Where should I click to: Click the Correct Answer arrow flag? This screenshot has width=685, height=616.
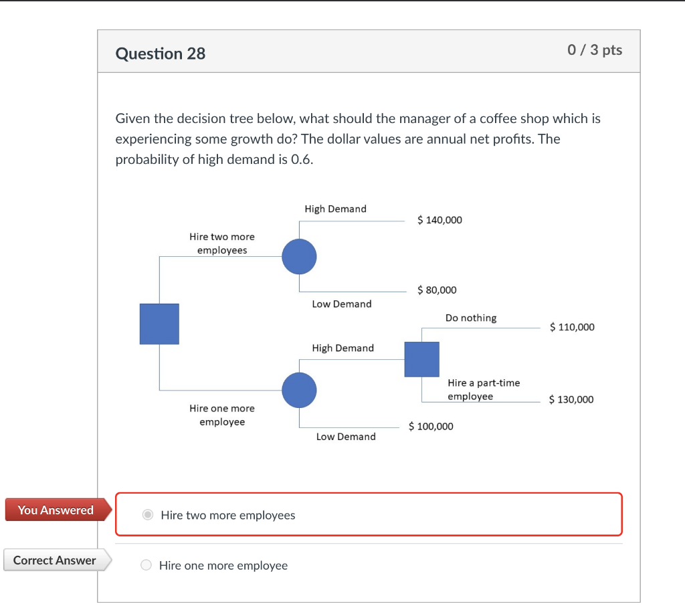tap(54, 560)
